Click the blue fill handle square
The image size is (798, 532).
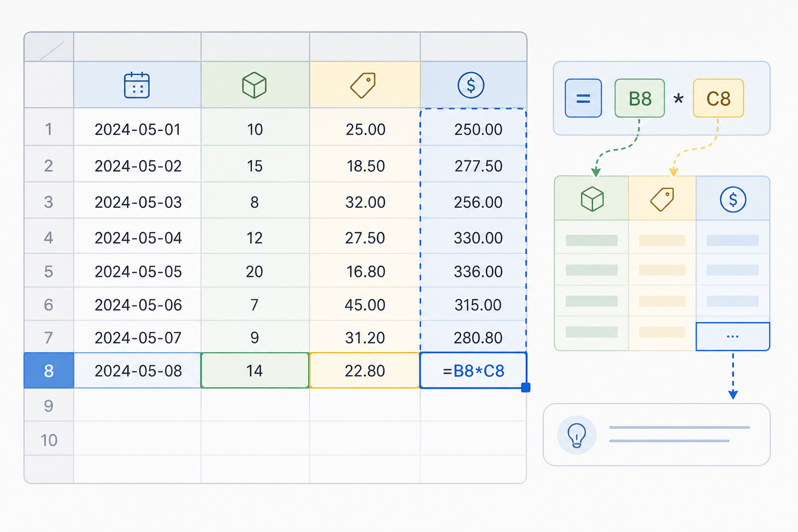click(x=526, y=388)
